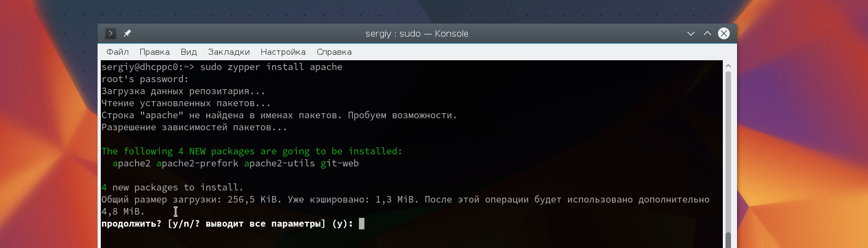This screenshot has width=868, height=248.
Task: Click the window title 'sergiy : sudo — Konsole'
Action: pos(416,33)
